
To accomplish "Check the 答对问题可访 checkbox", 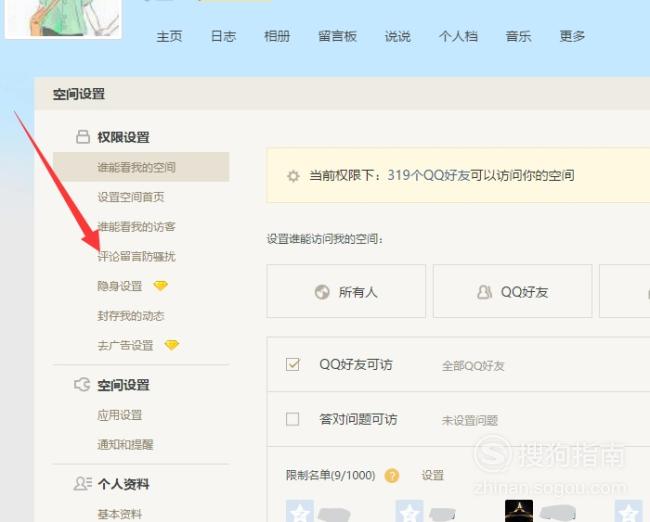I will 293,419.
